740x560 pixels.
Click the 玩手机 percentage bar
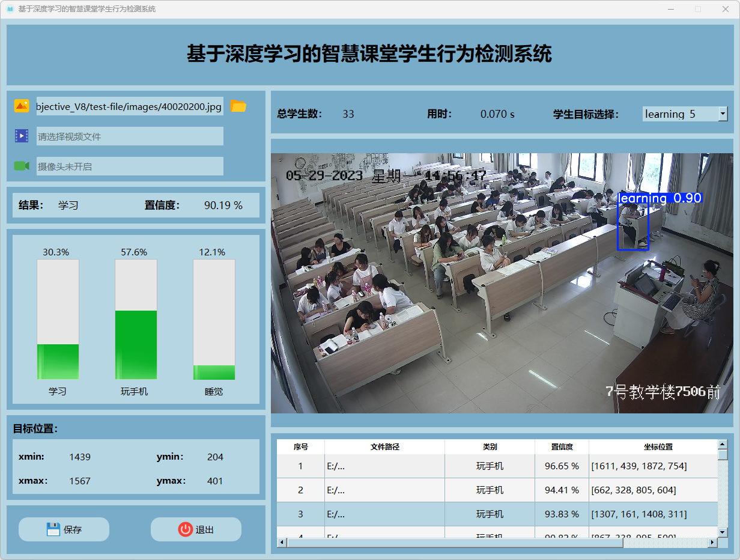tap(136, 319)
